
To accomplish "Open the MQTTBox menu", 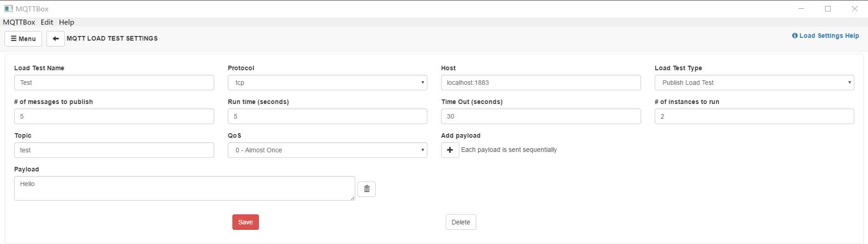I will point(19,22).
